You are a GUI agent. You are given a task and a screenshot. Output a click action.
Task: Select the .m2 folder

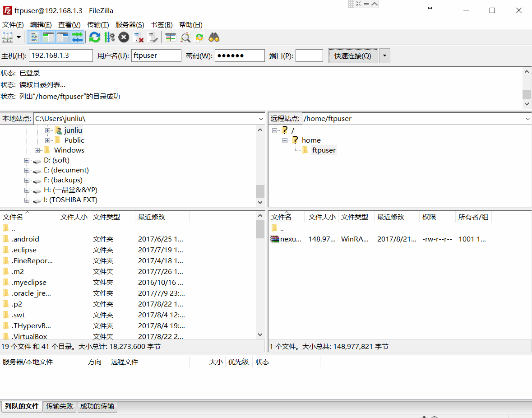(x=18, y=271)
